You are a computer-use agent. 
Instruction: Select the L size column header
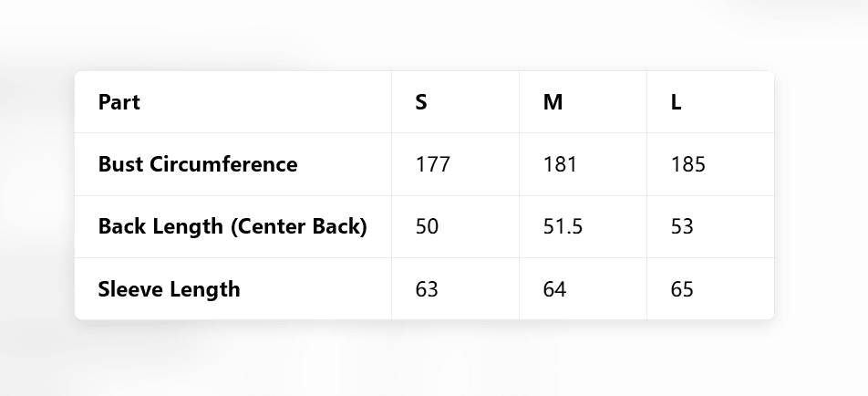pyautogui.click(x=677, y=102)
